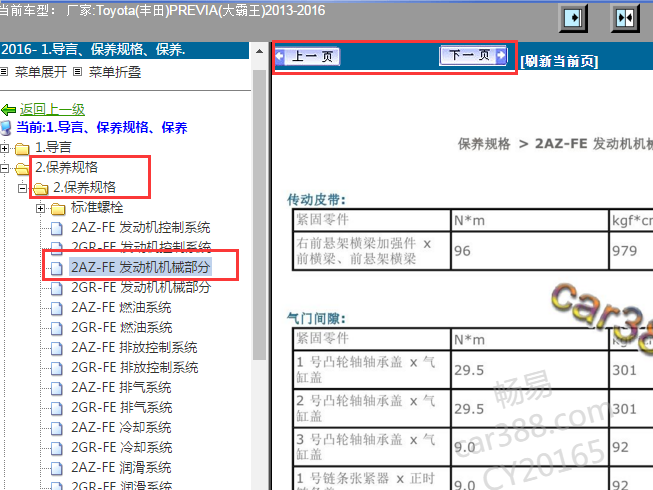
Task: Click the single-arrow panel toggle icon in header
Action: point(573,18)
